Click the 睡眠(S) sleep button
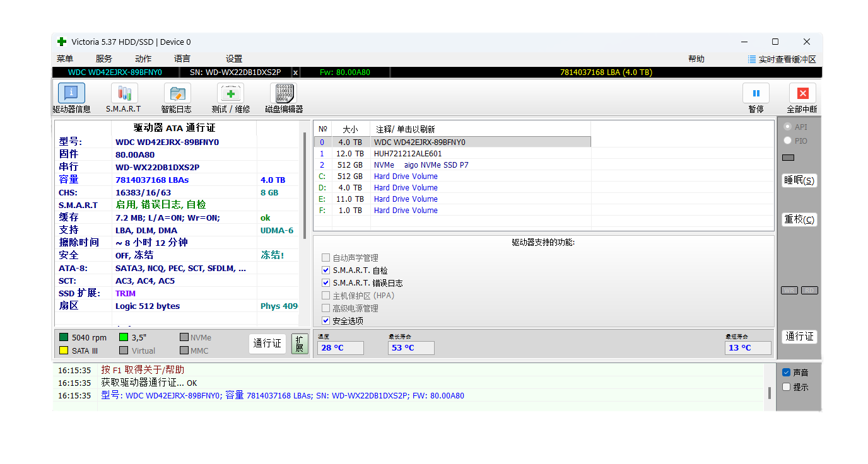 (799, 180)
